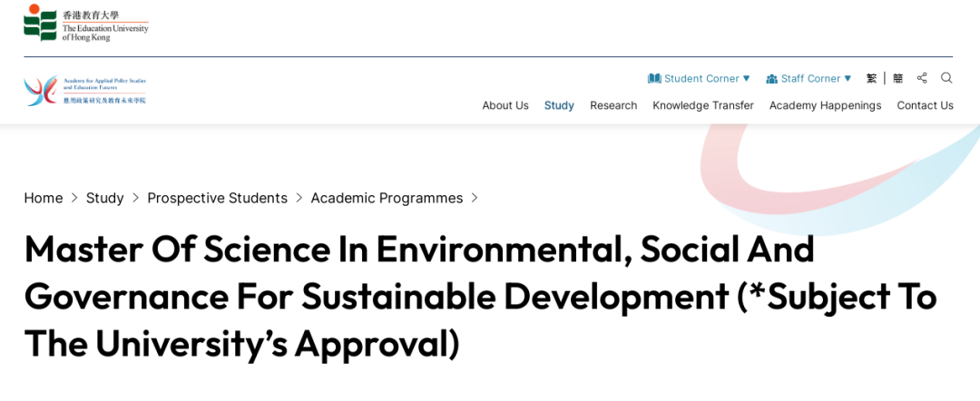This screenshot has width=980, height=401.
Task: Select the Study menu item
Action: pos(559,105)
